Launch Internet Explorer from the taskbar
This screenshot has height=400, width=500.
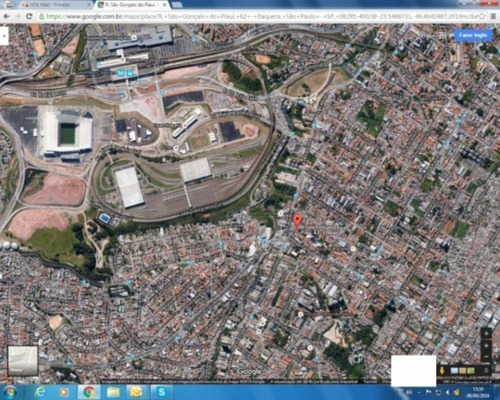click(40, 392)
